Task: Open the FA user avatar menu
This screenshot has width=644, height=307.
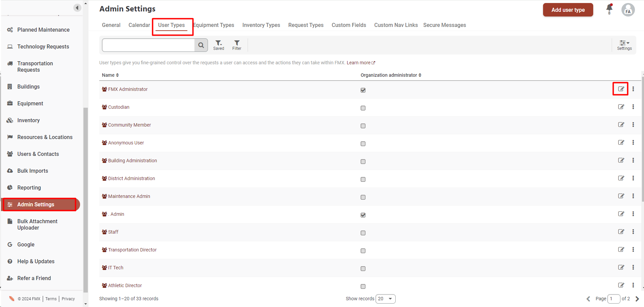Action: 628,10
